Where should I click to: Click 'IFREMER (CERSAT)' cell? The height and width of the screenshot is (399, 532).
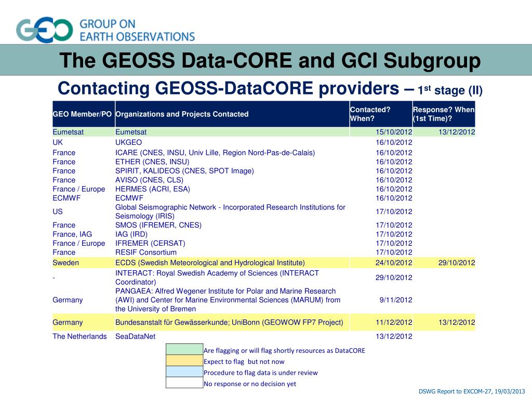click(150, 243)
